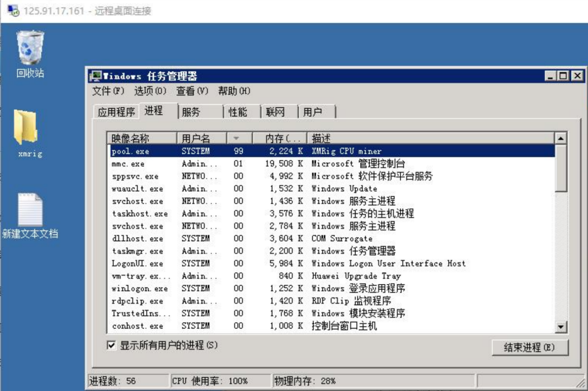The width and height of the screenshot is (588, 391).
Task: Click the Windows Update description
Action: pos(344,188)
